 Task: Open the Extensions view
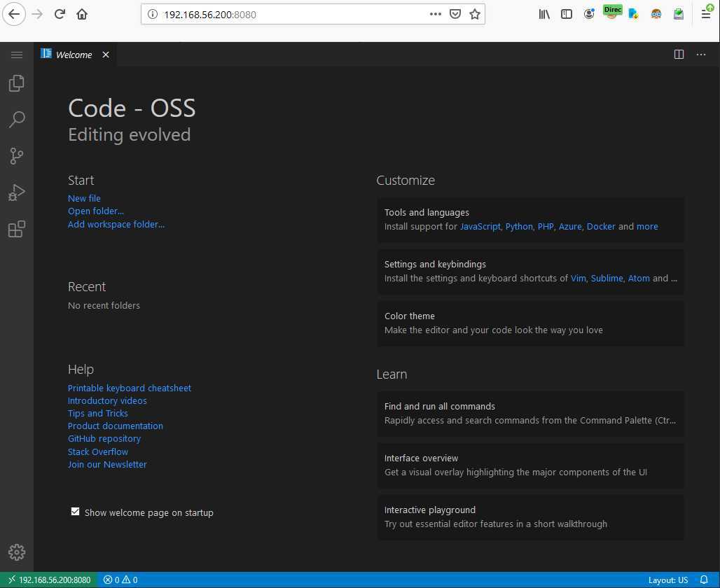(x=17, y=229)
